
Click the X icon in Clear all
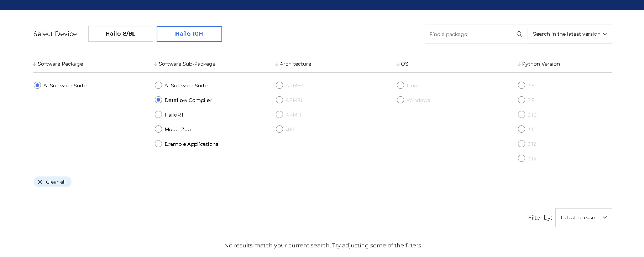(40, 182)
